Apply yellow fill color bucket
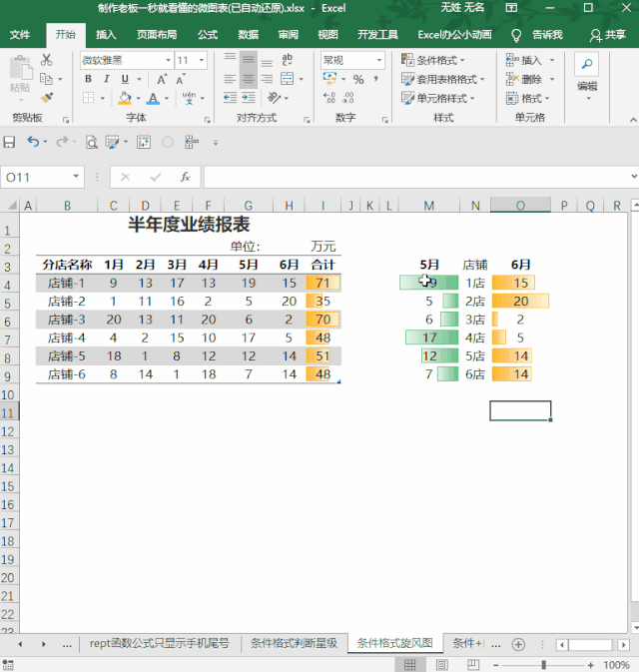Viewport: 639px width, 672px height. click(125, 98)
